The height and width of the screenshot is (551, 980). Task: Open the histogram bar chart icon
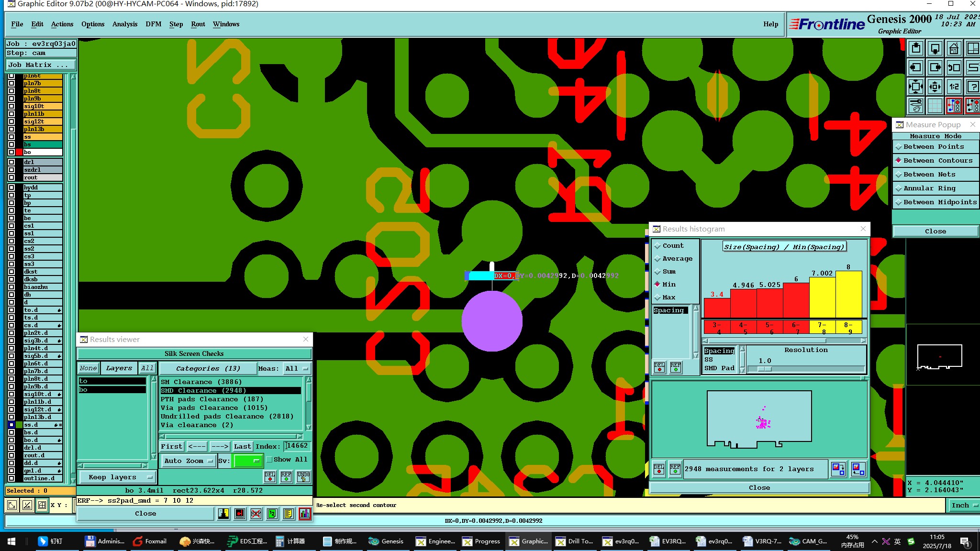[304, 514]
